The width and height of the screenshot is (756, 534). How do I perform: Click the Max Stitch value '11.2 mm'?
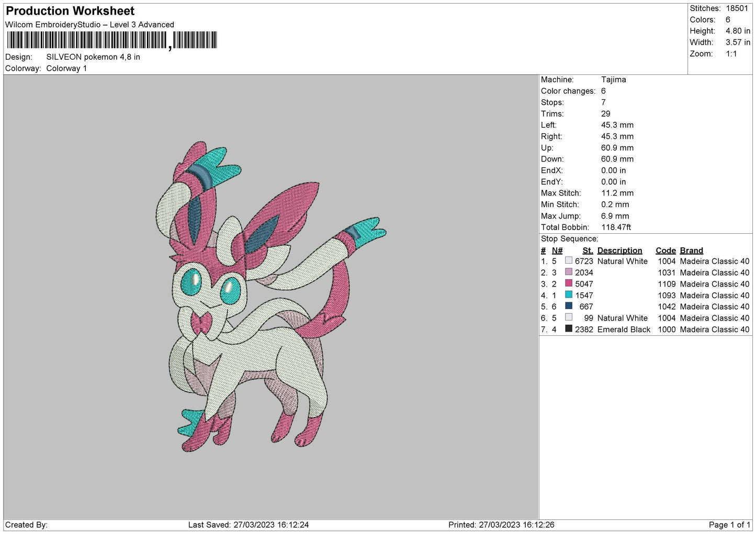click(x=617, y=193)
